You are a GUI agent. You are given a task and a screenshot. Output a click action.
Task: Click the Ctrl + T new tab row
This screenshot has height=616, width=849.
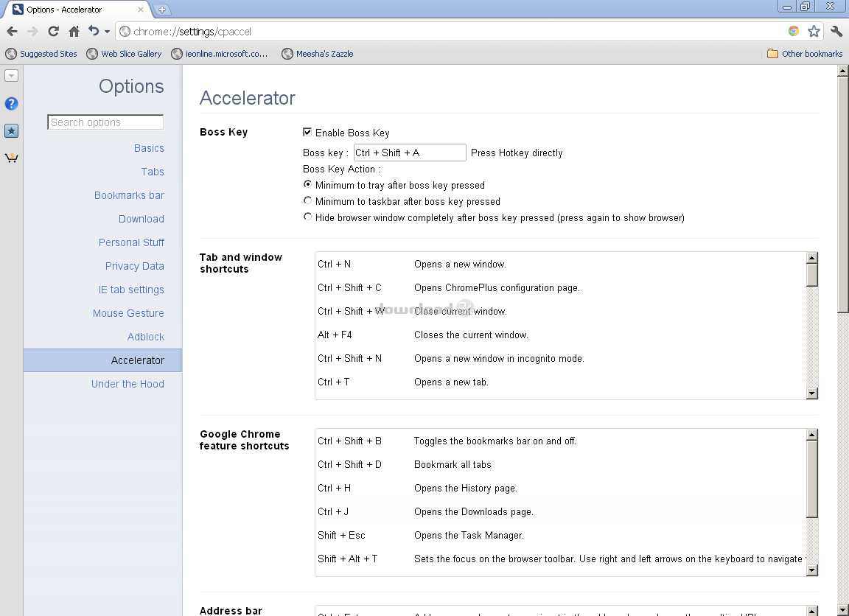pyautogui.click(x=560, y=382)
